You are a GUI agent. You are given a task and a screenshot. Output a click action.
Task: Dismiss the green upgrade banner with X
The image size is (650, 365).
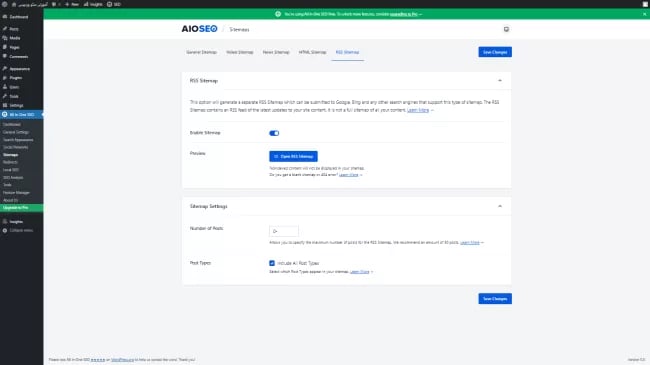click(644, 14)
